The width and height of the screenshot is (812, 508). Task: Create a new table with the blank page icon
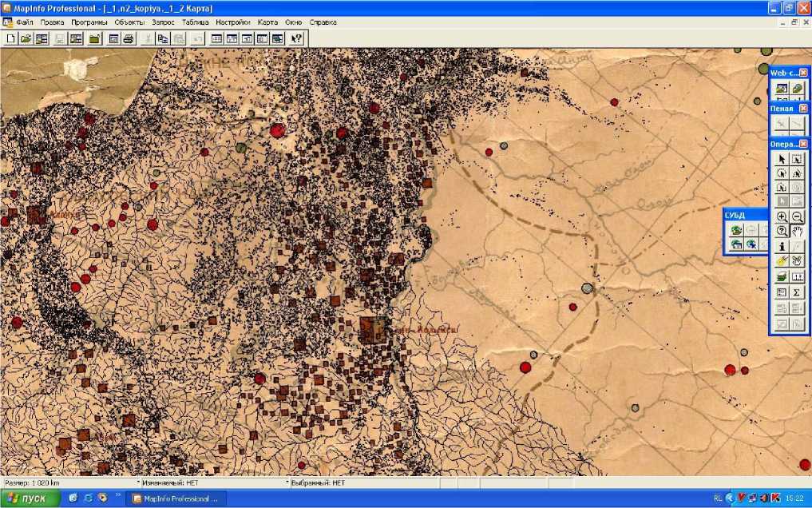10,38
